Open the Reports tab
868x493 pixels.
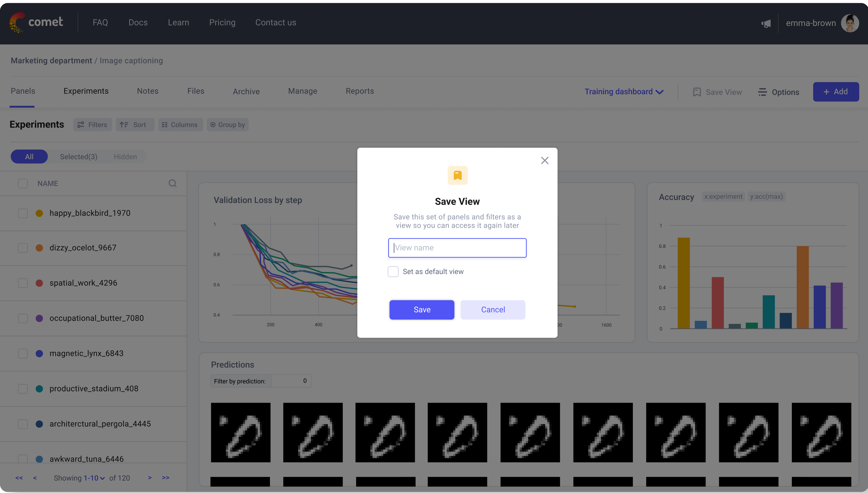(360, 91)
